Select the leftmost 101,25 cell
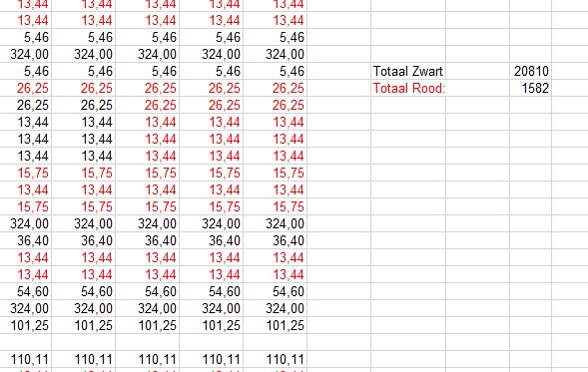Viewport: 588px width, 372px height. 26,325
